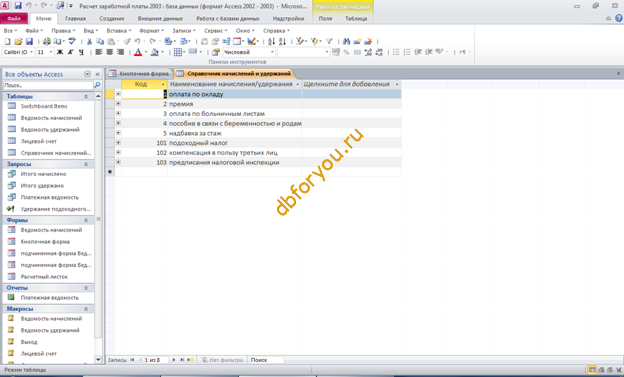This screenshot has height=377, width=624.
Task: Align text left
Action: click(x=99, y=52)
